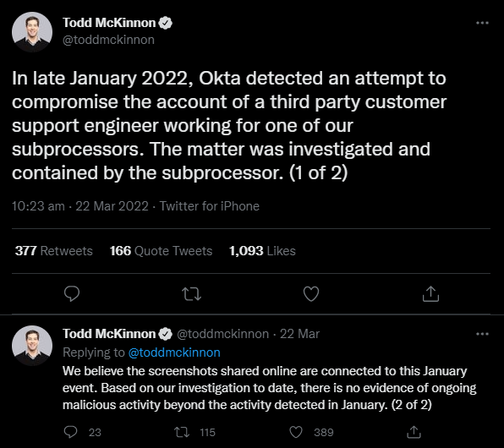View the 166 Quote Tweets
This screenshot has height=448, width=504.
pos(161,251)
